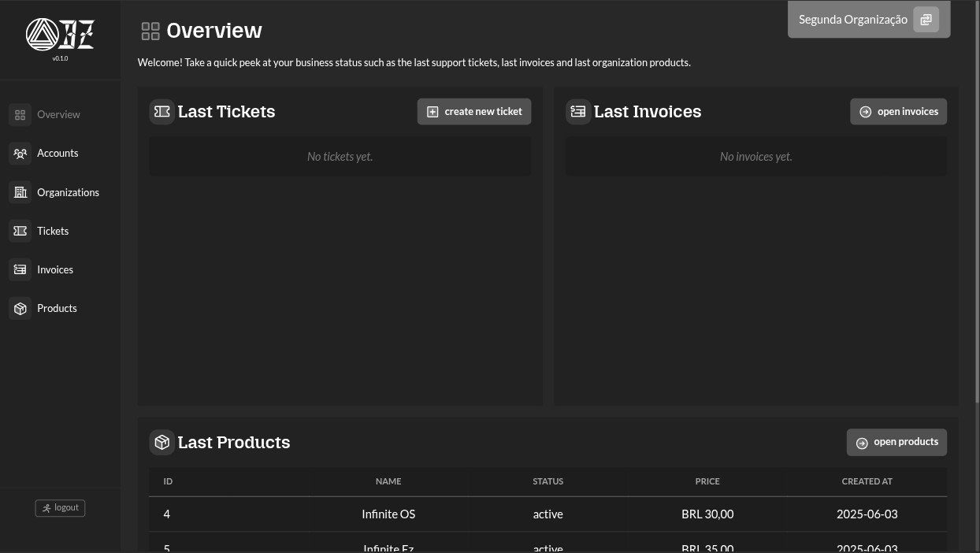Click the switch organization icon
Image resolution: width=980 pixels, height=553 pixels.
coord(926,20)
